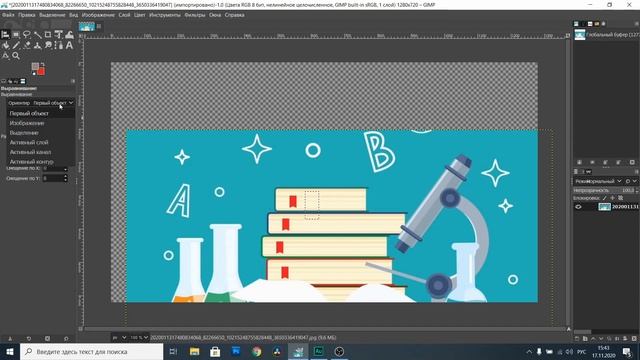Image resolution: width=640 pixels, height=360 pixels.
Task: Select the Text tool letter A
Action: (69, 45)
